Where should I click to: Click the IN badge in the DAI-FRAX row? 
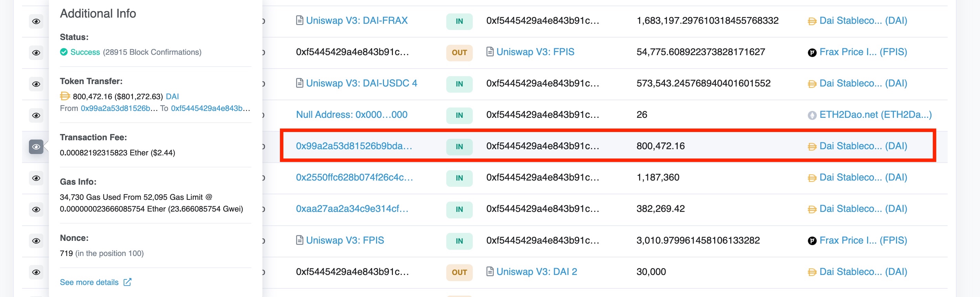tap(459, 21)
